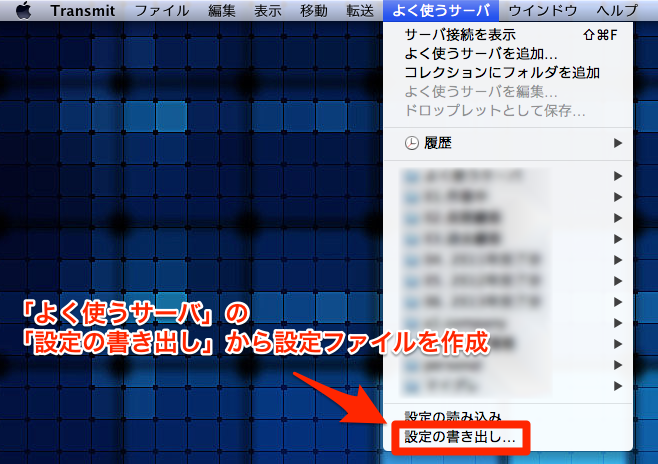The width and height of the screenshot is (658, 464).
Task: Click the clock icon beside 履歴
Action: coord(412,143)
